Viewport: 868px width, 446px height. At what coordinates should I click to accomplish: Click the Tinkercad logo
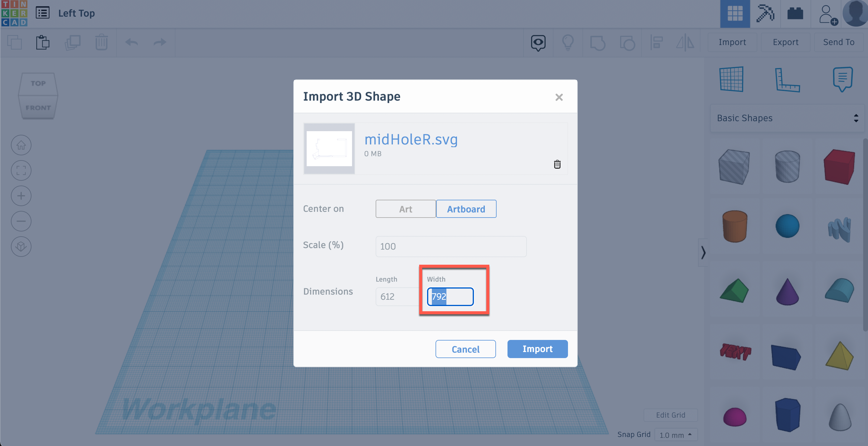pyautogui.click(x=14, y=14)
